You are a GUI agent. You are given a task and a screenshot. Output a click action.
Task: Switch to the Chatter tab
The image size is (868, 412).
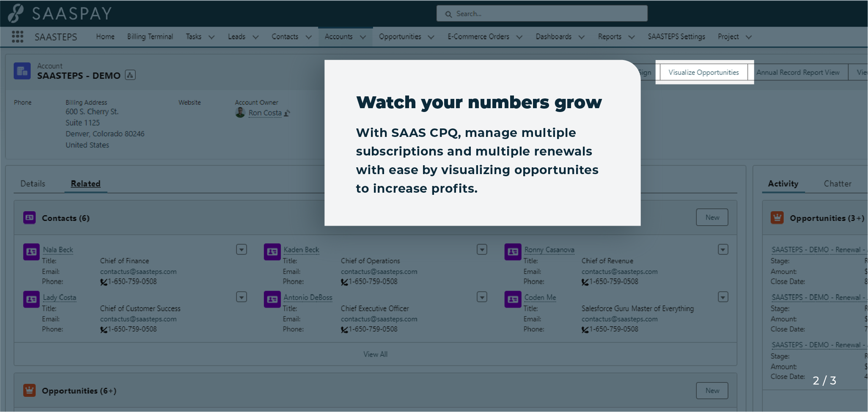pos(838,184)
